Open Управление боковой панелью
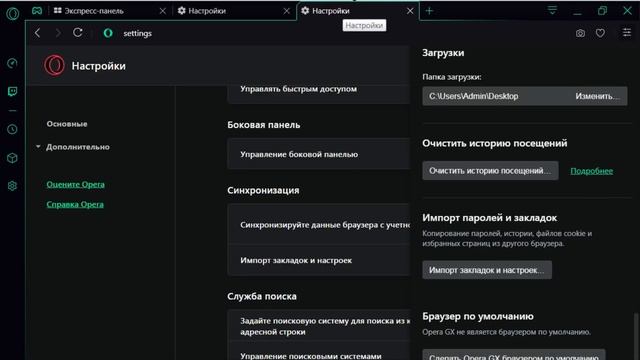The height and width of the screenshot is (360, 640). 318,154
